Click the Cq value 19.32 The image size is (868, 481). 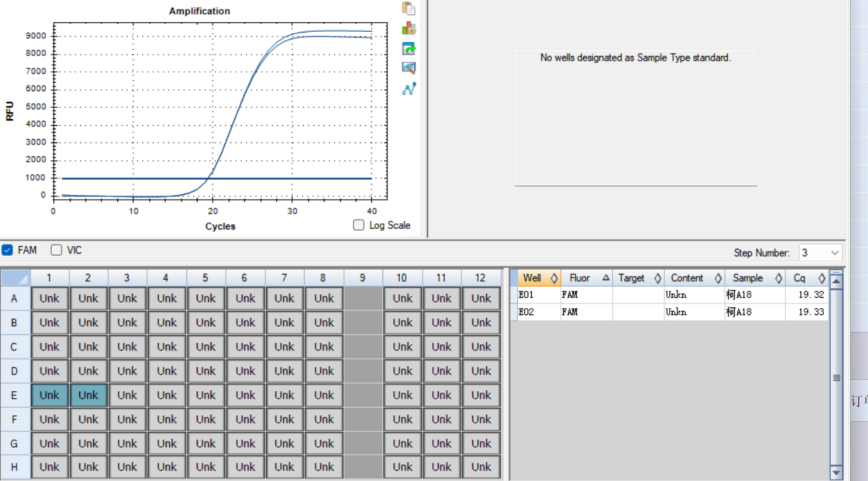[x=811, y=295]
